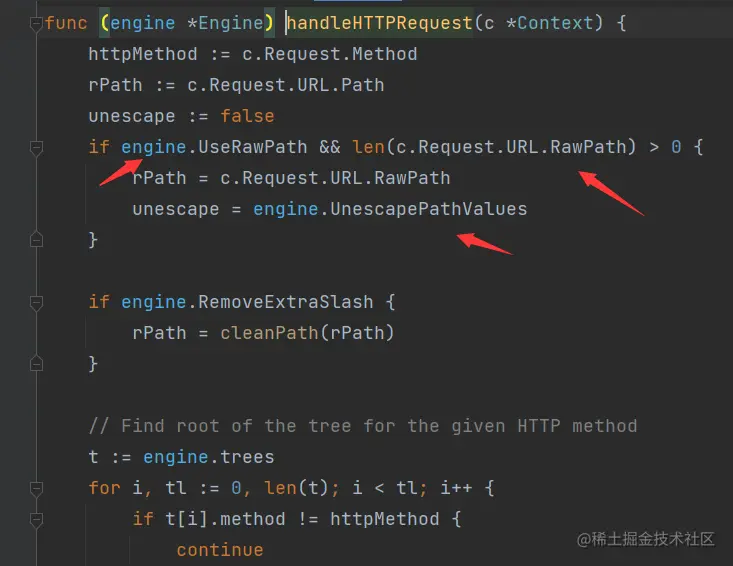Click len keyword before c.Request.URL.RawPath
Viewport: 733px width, 566px height.
click(x=368, y=147)
